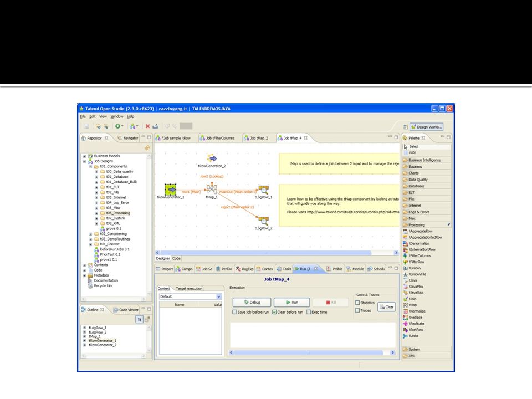Pick tJoin from the palette
The width and height of the screenshot is (532, 399).
pyautogui.click(x=410, y=299)
